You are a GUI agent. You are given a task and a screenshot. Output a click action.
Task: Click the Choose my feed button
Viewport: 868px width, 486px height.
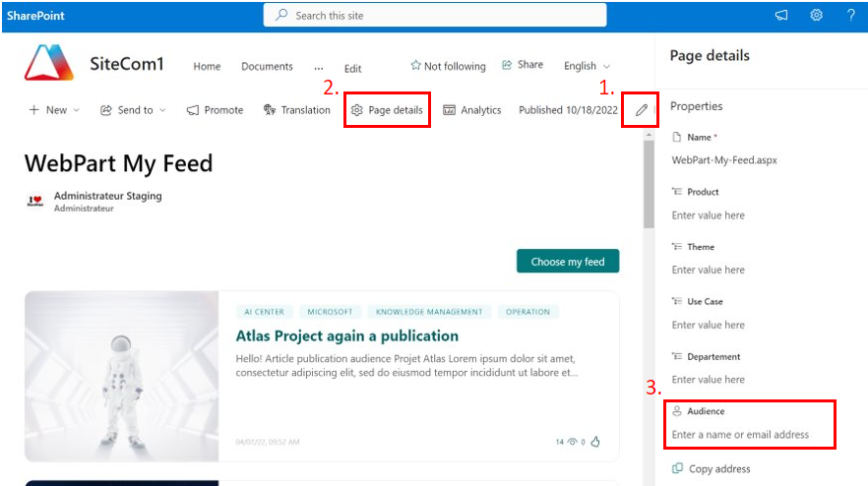[x=568, y=262]
